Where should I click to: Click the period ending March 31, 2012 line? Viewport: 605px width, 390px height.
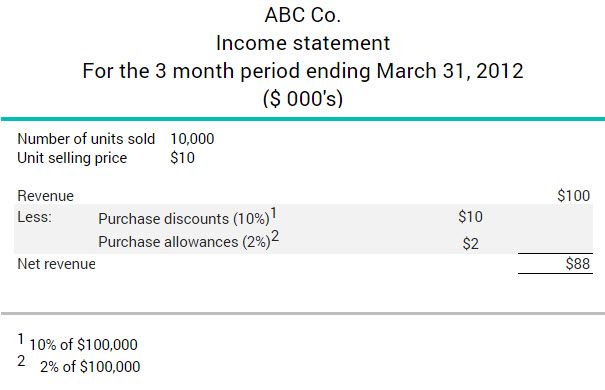[303, 71]
